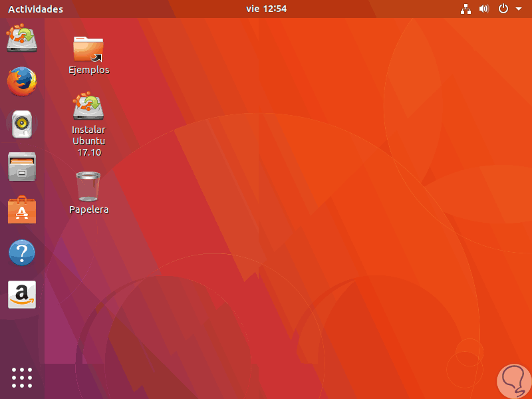
Task: Open the Actividades overview
Action: 36,9
